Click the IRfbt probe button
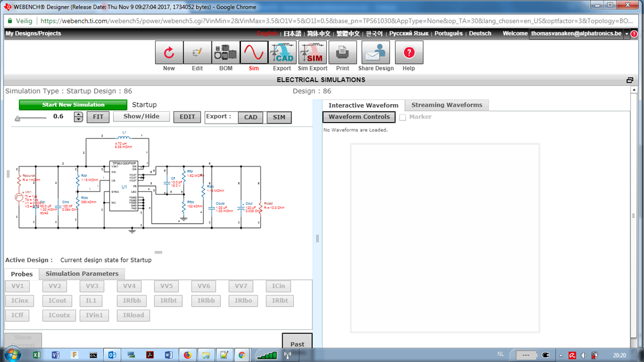644x362 pixels. point(169,301)
